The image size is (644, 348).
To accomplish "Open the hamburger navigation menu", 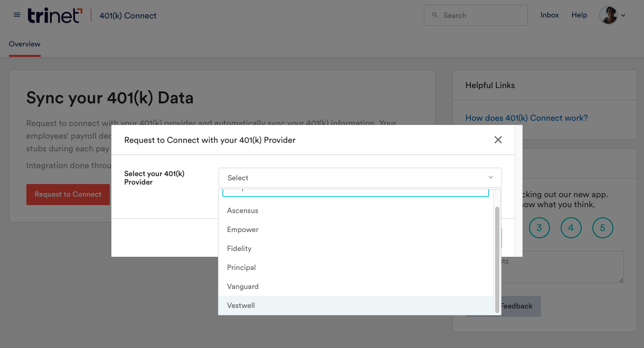I will (x=16, y=15).
